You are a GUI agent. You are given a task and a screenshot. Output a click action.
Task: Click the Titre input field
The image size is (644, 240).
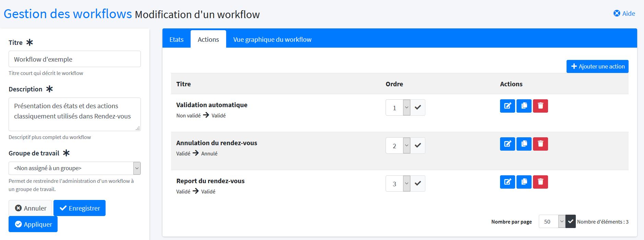coord(74,59)
